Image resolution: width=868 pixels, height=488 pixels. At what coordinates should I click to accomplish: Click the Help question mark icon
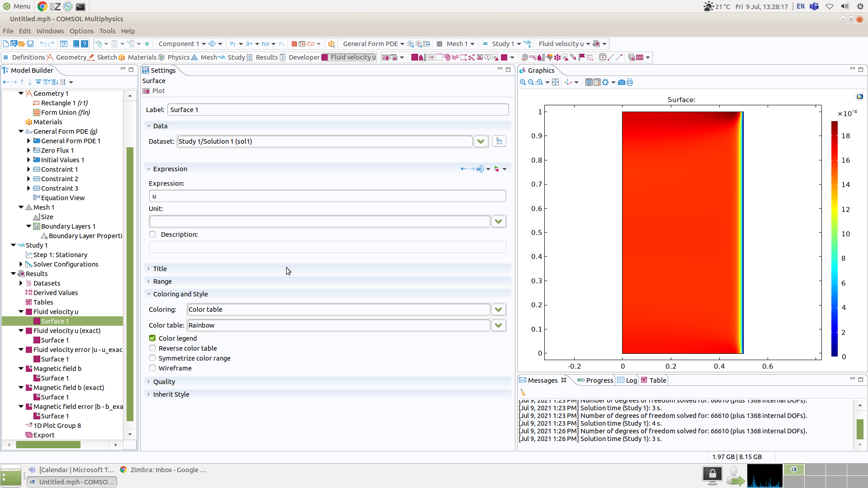[x=84, y=44]
